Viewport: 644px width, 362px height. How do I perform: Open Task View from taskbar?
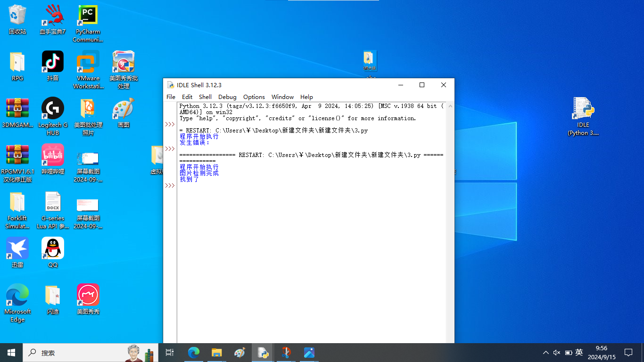pyautogui.click(x=170, y=353)
